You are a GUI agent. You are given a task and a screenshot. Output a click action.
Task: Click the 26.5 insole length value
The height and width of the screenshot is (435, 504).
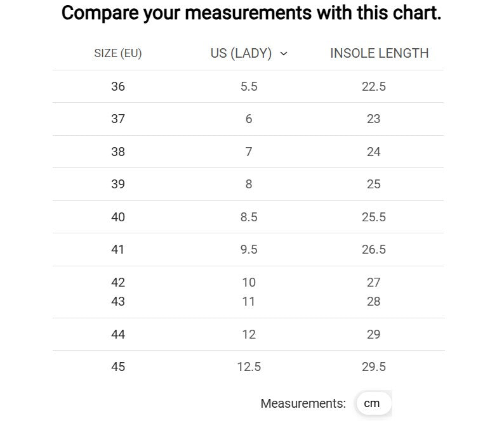click(x=373, y=249)
